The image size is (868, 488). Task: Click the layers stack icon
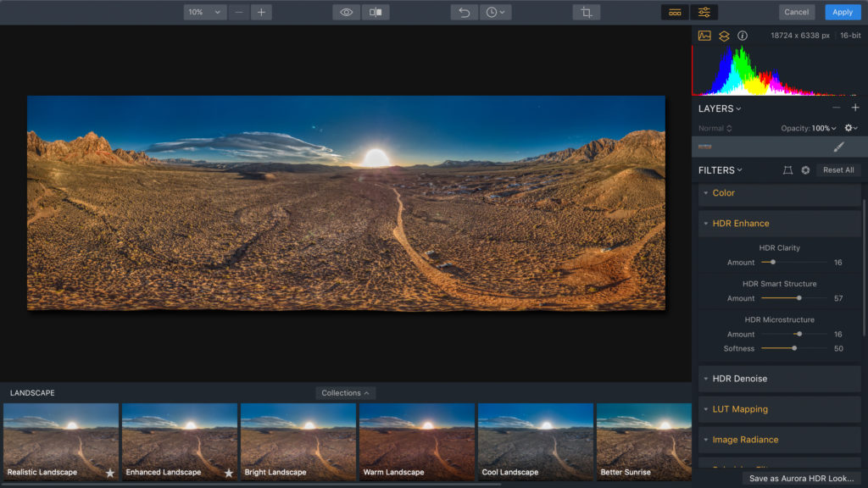[x=724, y=36]
